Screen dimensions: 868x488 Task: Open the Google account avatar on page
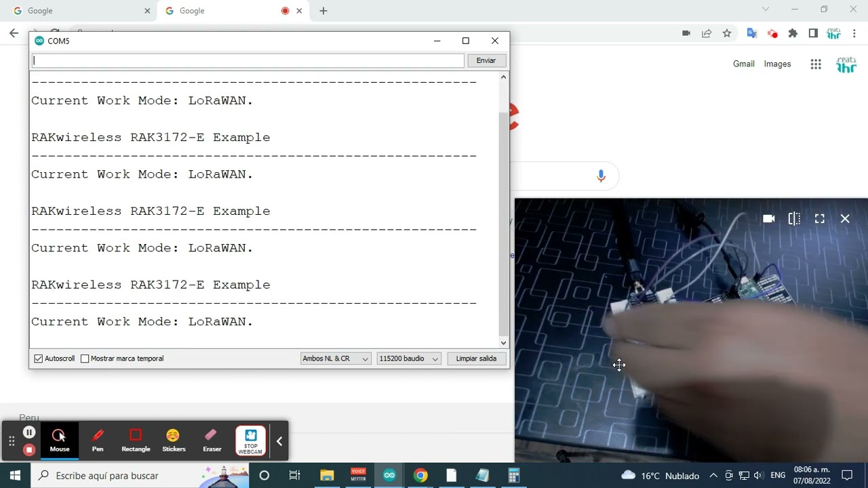point(846,64)
